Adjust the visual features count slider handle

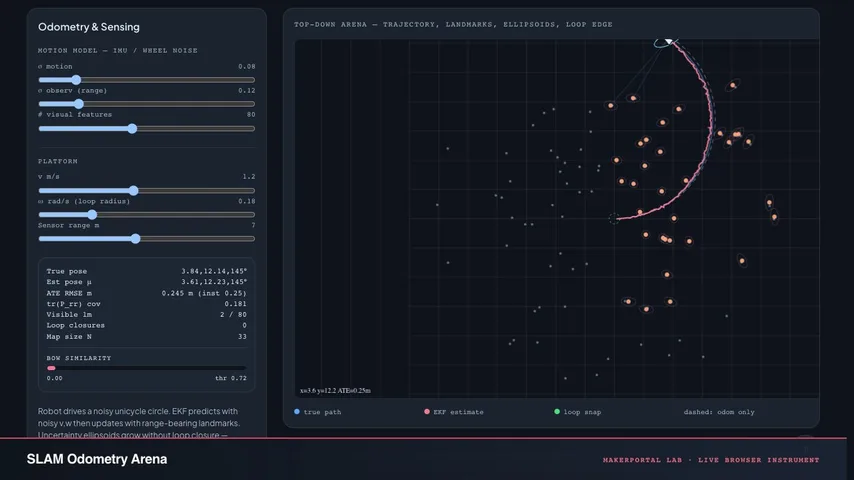pyautogui.click(x=132, y=129)
